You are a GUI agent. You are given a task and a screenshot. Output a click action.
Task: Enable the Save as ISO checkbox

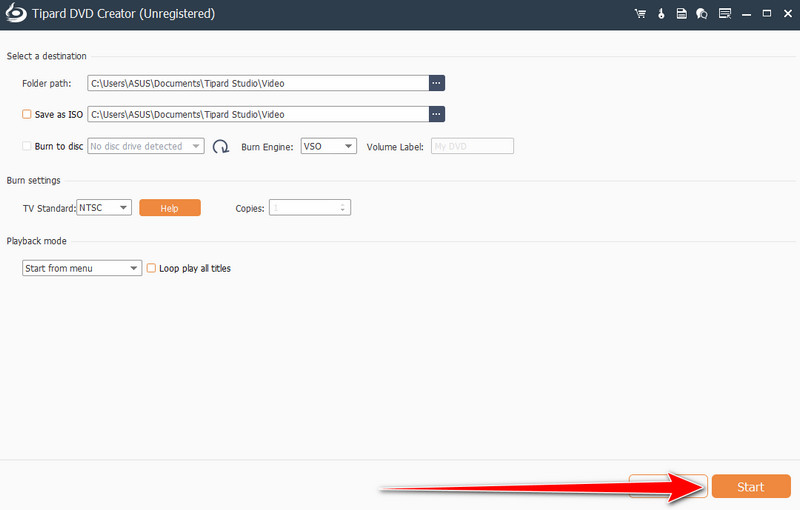coord(27,114)
